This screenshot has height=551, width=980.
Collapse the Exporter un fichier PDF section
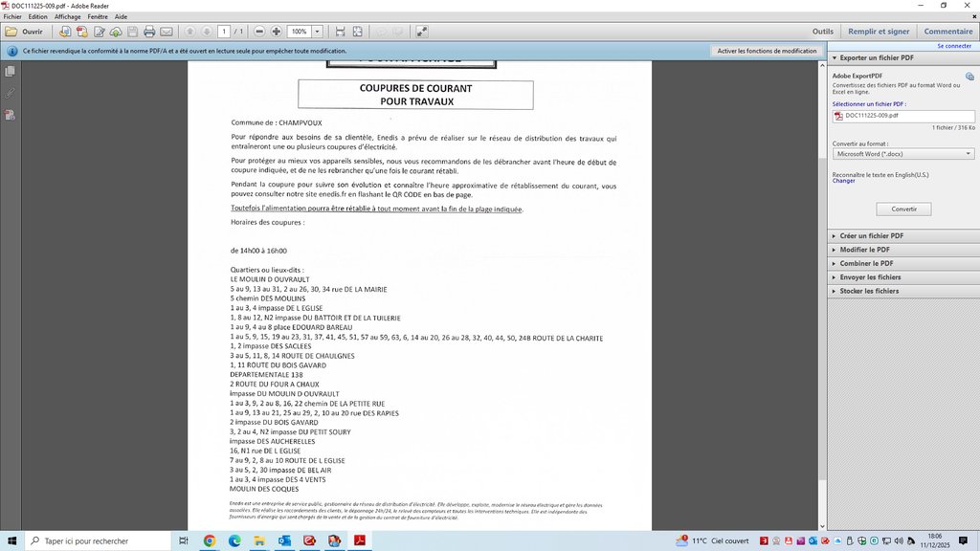tap(876, 58)
